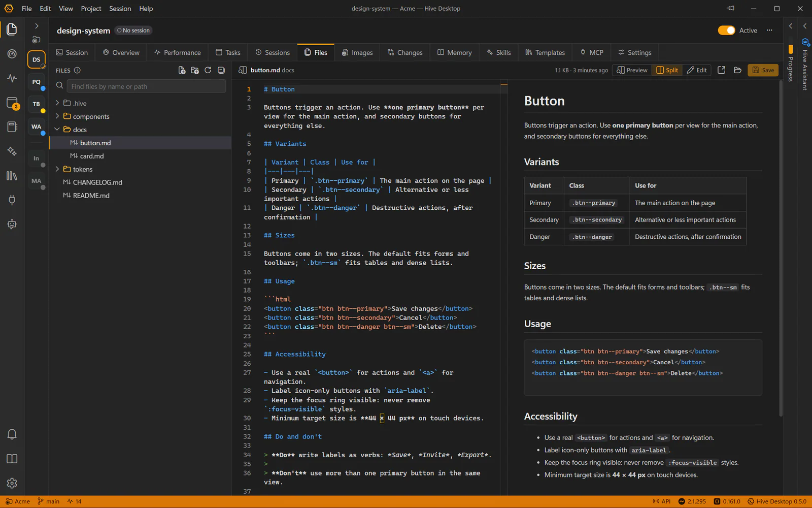This screenshot has height=508, width=812.
Task: Click the API status indicator
Action: click(x=661, y=501)
